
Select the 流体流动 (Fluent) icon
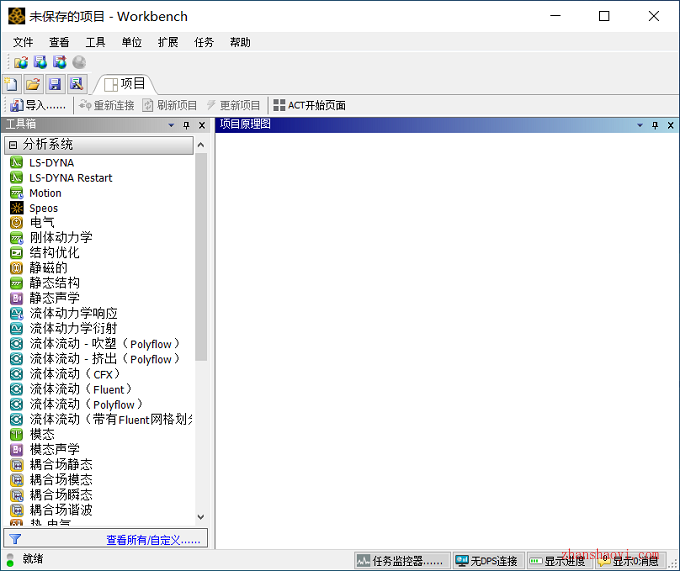[16, 389]
